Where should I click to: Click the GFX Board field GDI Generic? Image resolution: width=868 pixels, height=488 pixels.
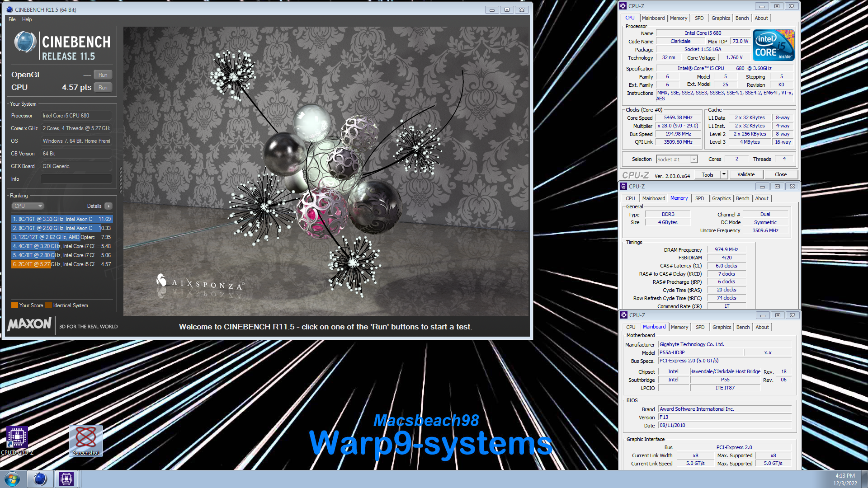76,166
